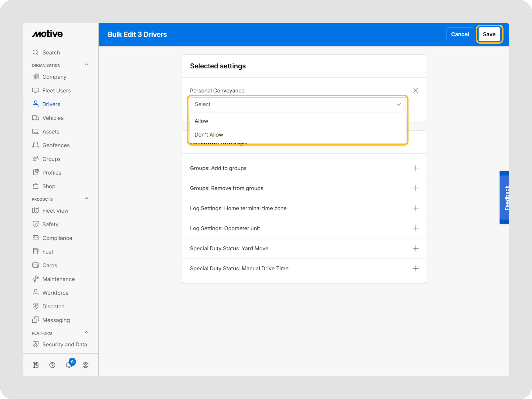This screenshot has width=532, height=399.
Task: Remove Personal Conveyance setting with X
Action: (x=415, y=90)
